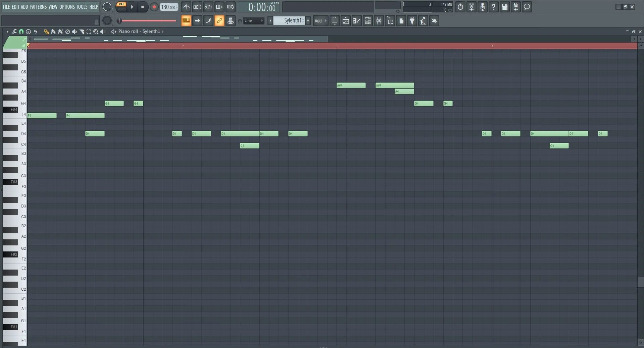Toggle loop recording icon

coord(231,7)
